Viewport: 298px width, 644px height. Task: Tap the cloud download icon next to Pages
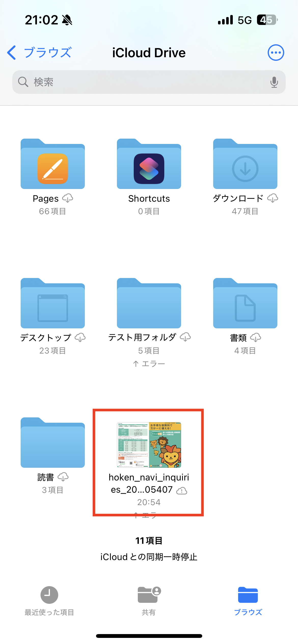coord(68,198)
